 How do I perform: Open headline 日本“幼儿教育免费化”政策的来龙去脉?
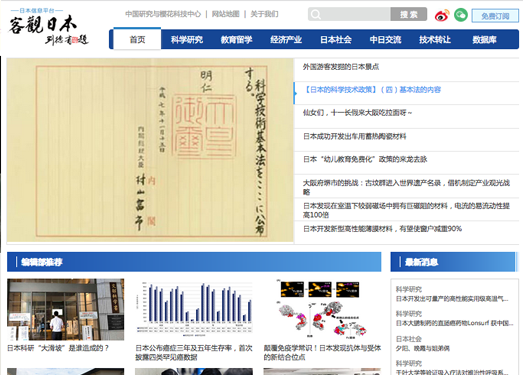(x=365, y=159)
